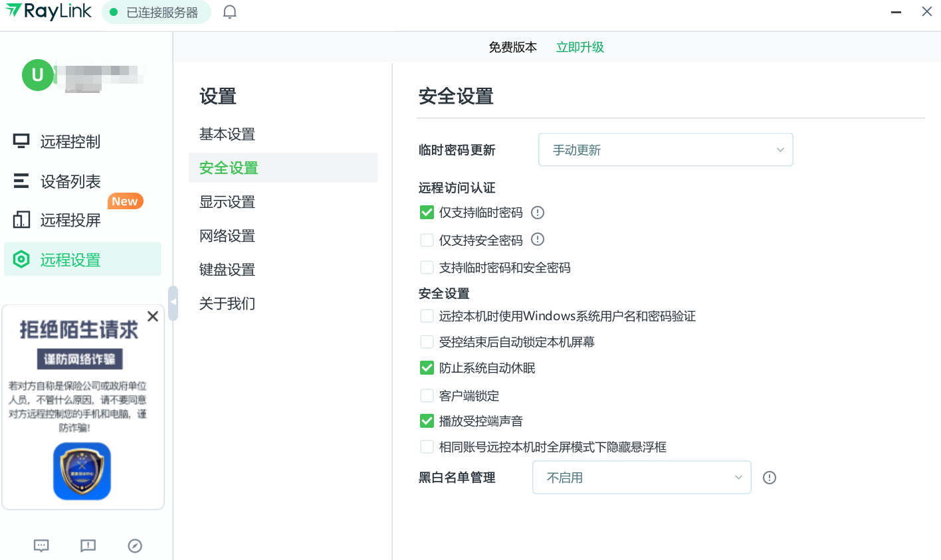Enable 受控结束后自动锁定本机屏幕 checkbox
This screenshot has width=941, height=560.
coord(427,342)
